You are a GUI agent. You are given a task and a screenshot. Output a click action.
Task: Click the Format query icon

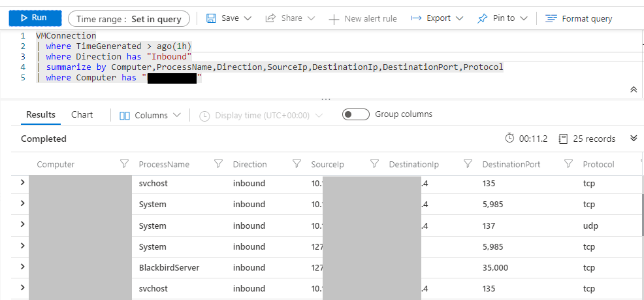552,18
